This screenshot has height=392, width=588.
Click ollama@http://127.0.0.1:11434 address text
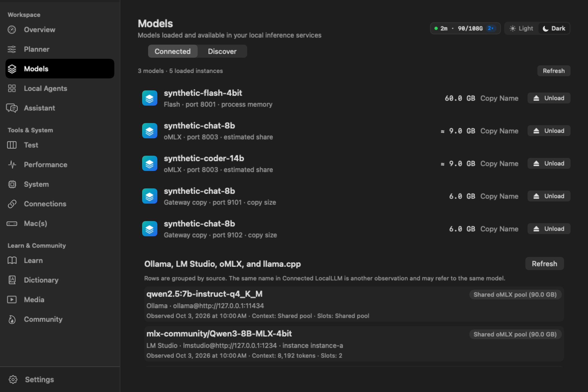[x=218, y=306]
